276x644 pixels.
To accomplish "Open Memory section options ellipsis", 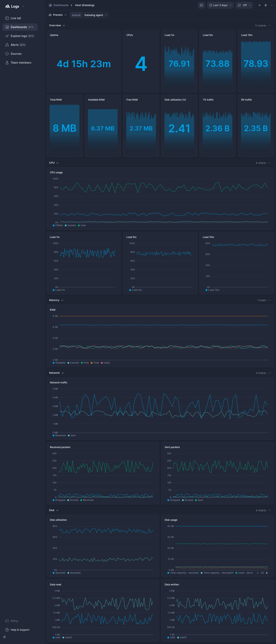I will click(x=269, y=300).
